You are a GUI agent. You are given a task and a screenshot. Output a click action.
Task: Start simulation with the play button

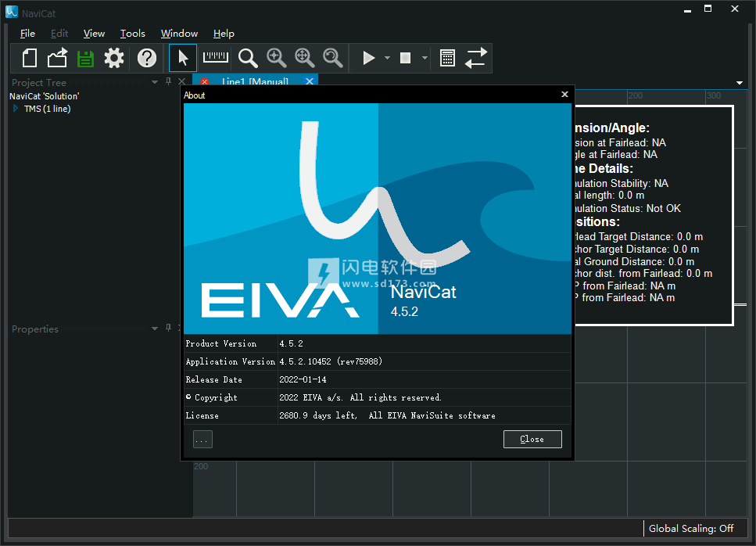[x=368, y=58]
